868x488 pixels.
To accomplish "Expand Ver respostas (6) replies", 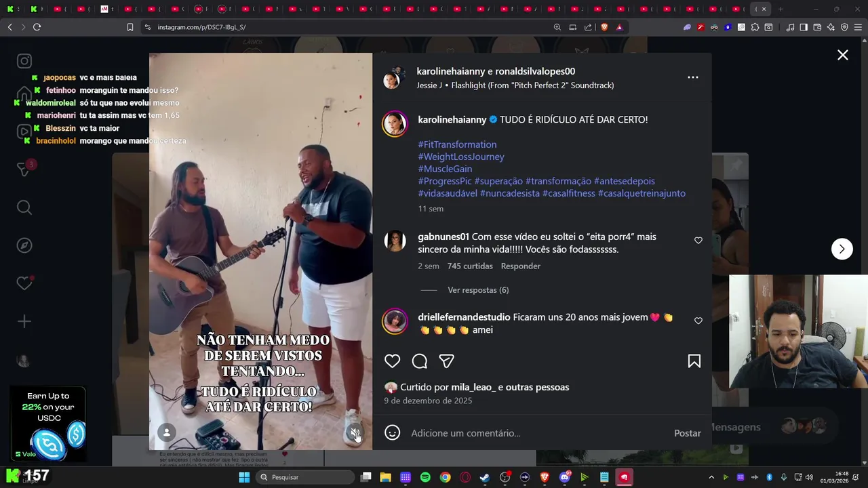I will tap(478, 290).
